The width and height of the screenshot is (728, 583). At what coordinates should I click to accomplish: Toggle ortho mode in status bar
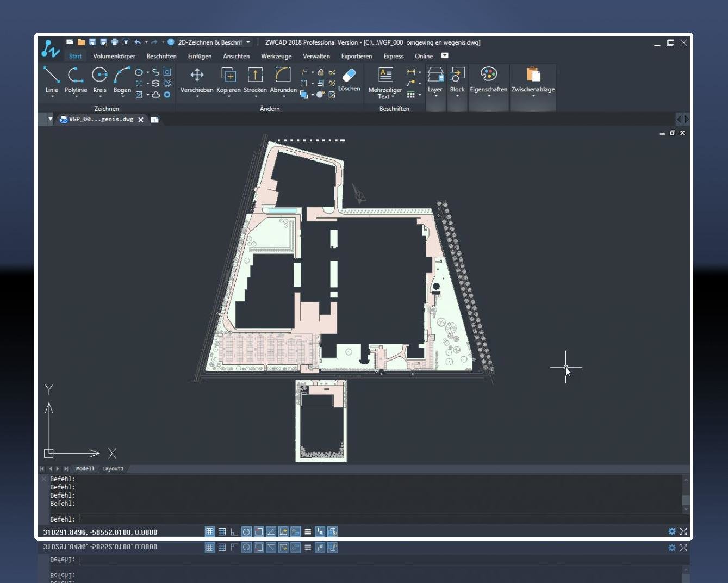coord(234,532)
